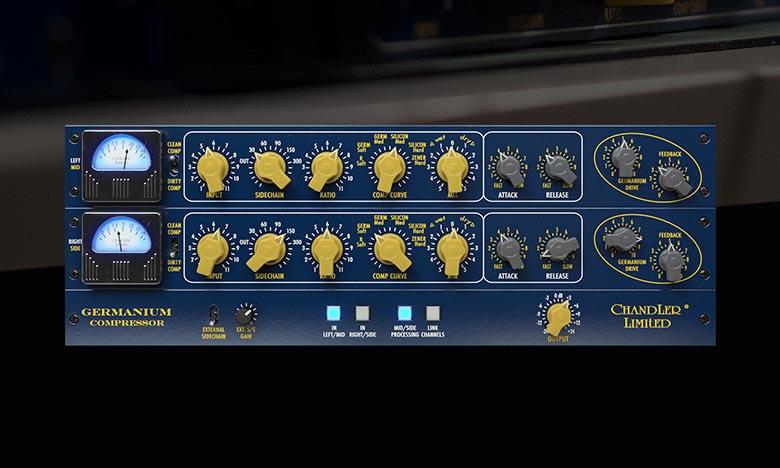
Task: Enable the Link Channels button
Action: [x=433, y=313]
